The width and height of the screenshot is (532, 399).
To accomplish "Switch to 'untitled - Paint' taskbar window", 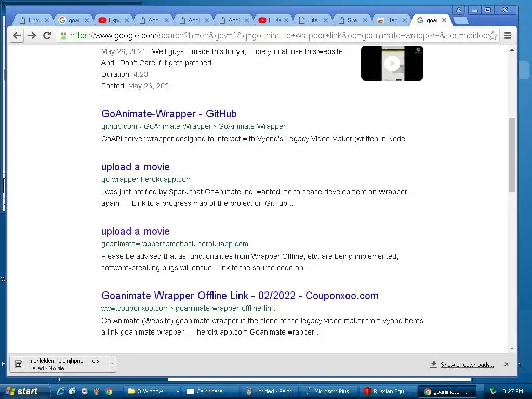I will pyautogui.click(x=270, y=391).
